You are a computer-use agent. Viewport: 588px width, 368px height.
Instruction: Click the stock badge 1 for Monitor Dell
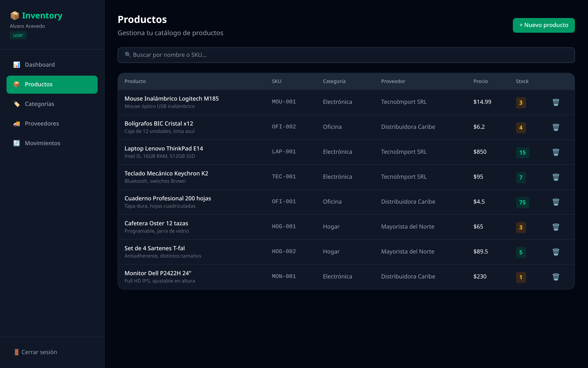(x=521, y=277)
